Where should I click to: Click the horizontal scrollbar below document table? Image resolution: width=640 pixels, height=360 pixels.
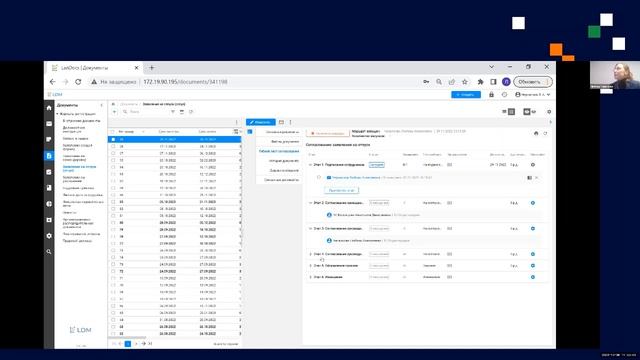click(x=127, y=338)
